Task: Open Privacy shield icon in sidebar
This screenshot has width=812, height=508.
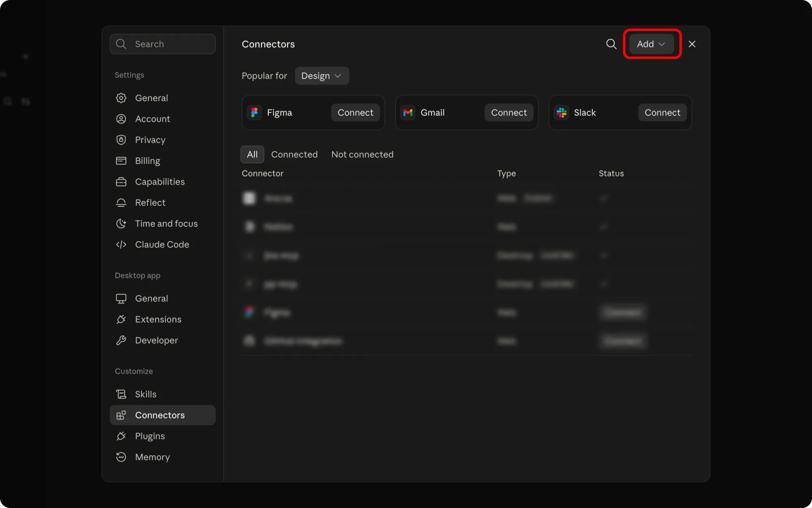Action: [x=121, y=140]
